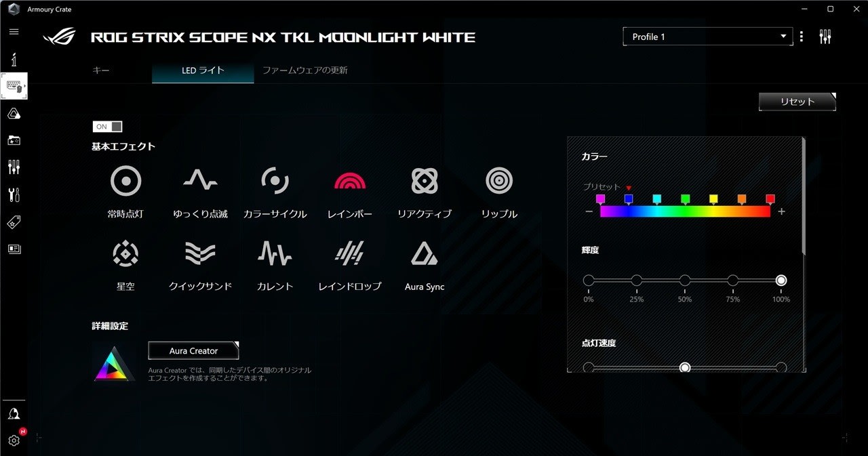The image size is (868, 456).
Task: Click the 基本エフェクト heading
Action: tap(123, 146)
